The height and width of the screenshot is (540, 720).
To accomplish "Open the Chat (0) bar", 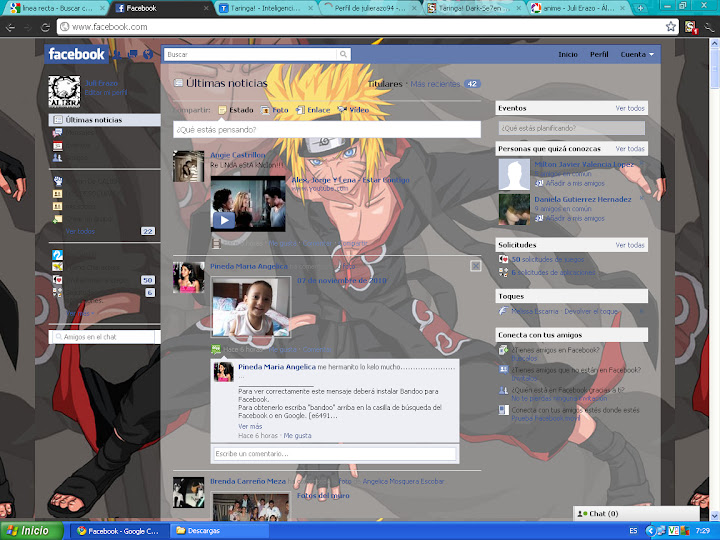I will click(636, 514).
